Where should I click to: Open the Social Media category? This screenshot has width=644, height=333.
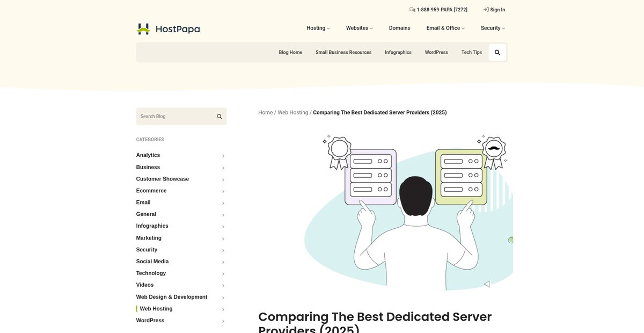[152, 262]
